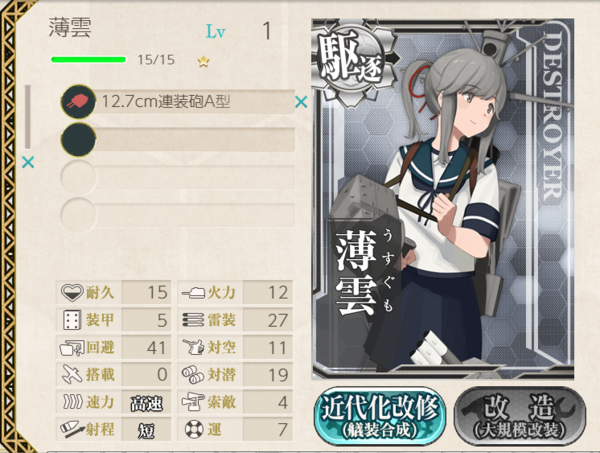Remove the 12.7cm連装砲A型 with its X
The image size is (600, 453).
(301, 102)
